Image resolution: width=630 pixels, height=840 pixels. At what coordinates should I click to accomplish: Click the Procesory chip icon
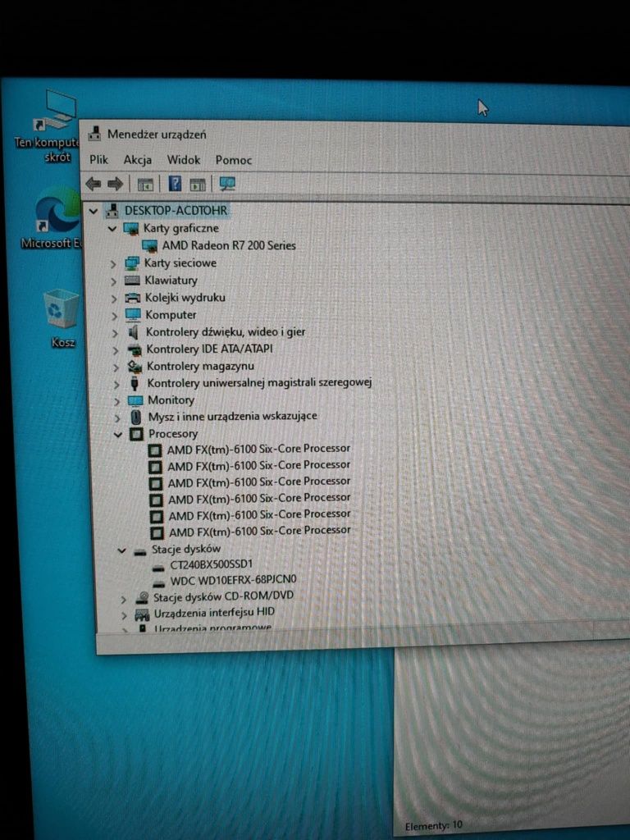click(137, 434)
